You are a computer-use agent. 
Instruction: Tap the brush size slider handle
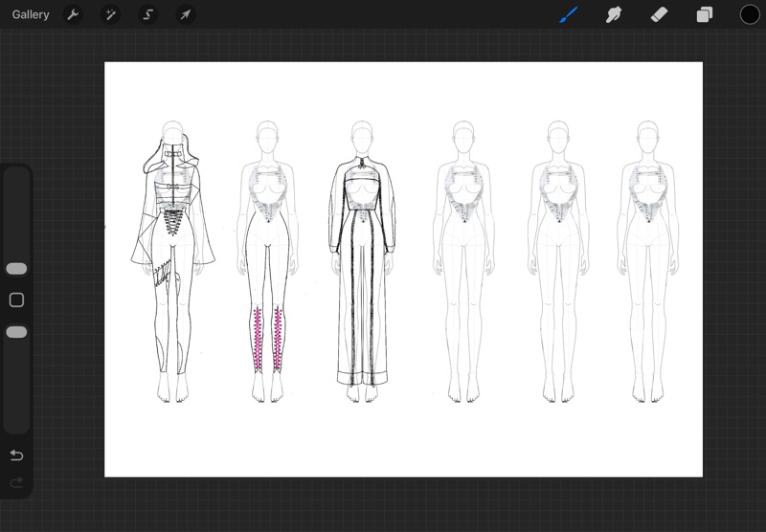(16, 269)
